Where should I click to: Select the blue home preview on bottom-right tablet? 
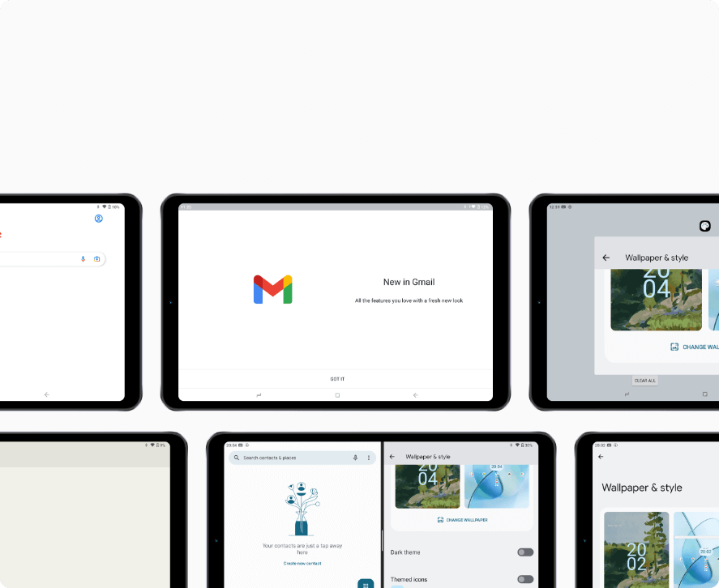[696, 550]
